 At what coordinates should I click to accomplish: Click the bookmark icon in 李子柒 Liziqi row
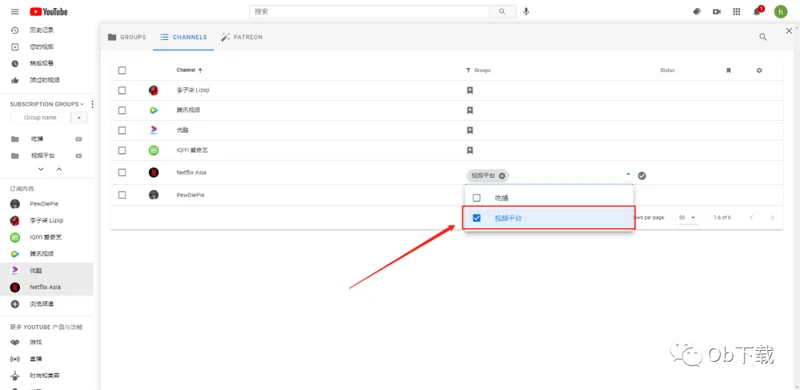pyautogui.click(x=470, y=90)
